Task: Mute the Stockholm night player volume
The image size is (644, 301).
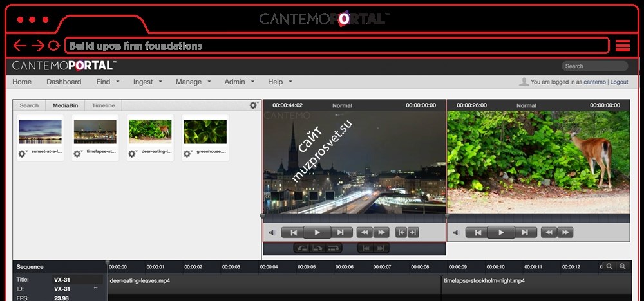Action: click(x=272, y=233)
